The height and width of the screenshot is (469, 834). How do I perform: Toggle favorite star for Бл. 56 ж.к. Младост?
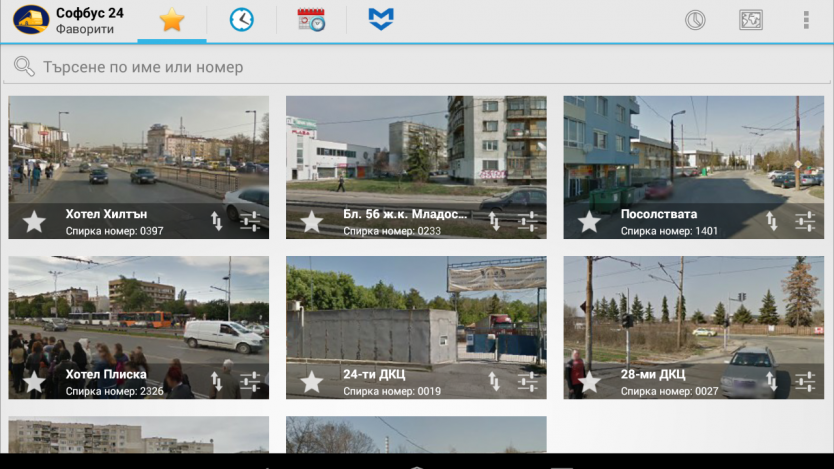point(312,221)
